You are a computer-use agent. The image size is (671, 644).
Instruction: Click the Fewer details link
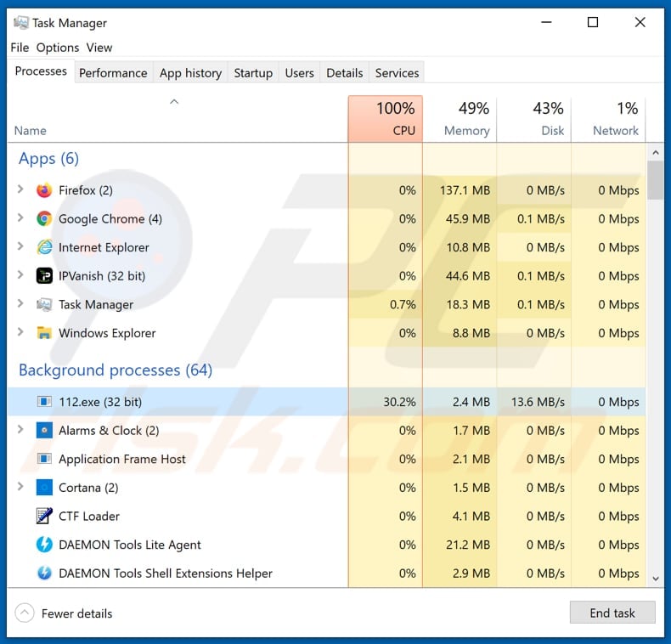[76, 613]
